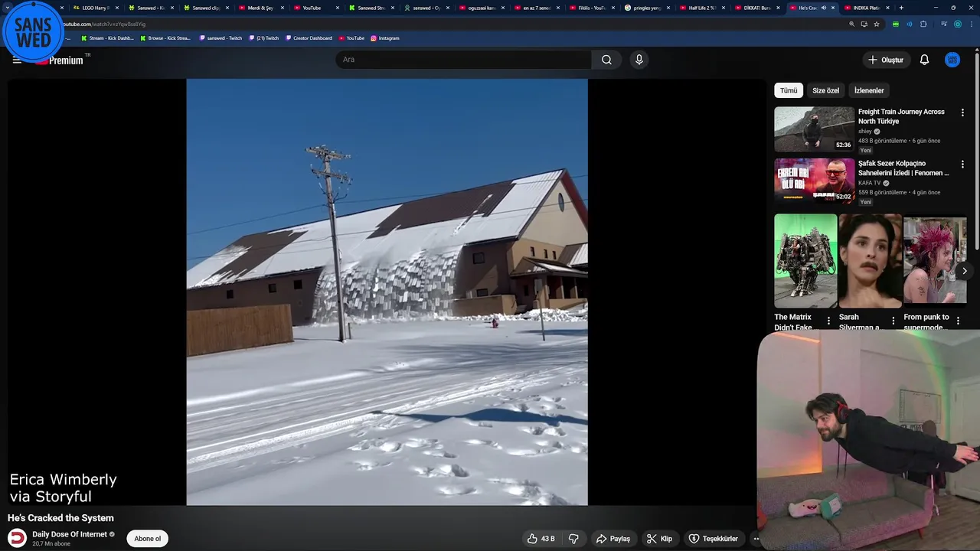The width and height of the screenshot is (980, 551).
Task: Show next shorts with right chevron
Action: (x=965, y=271)
